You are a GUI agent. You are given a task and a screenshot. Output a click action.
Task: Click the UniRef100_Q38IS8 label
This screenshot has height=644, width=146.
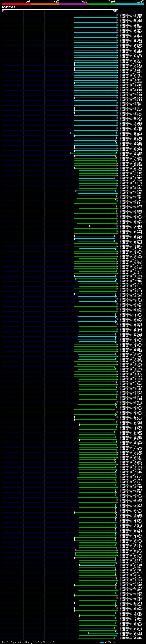[x=131, y=57]
